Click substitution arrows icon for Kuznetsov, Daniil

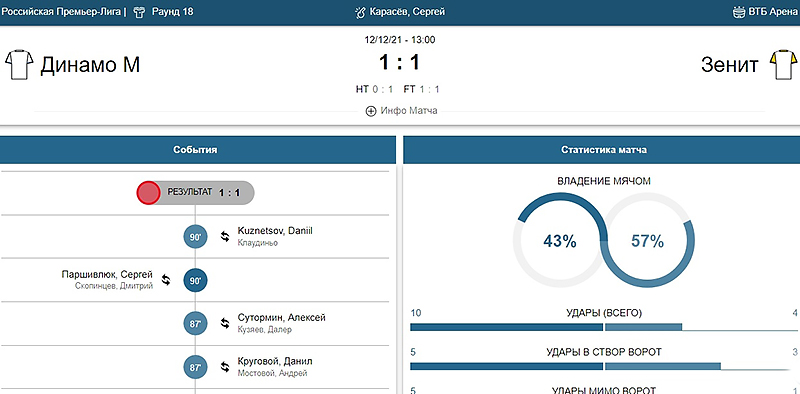[x=224, y=236]
